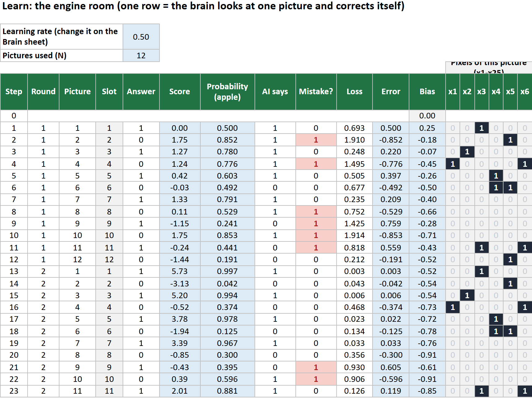The width and height of the screenshot is (532, 398).
Task: Click the Step column header
Action: coord(14,92)
